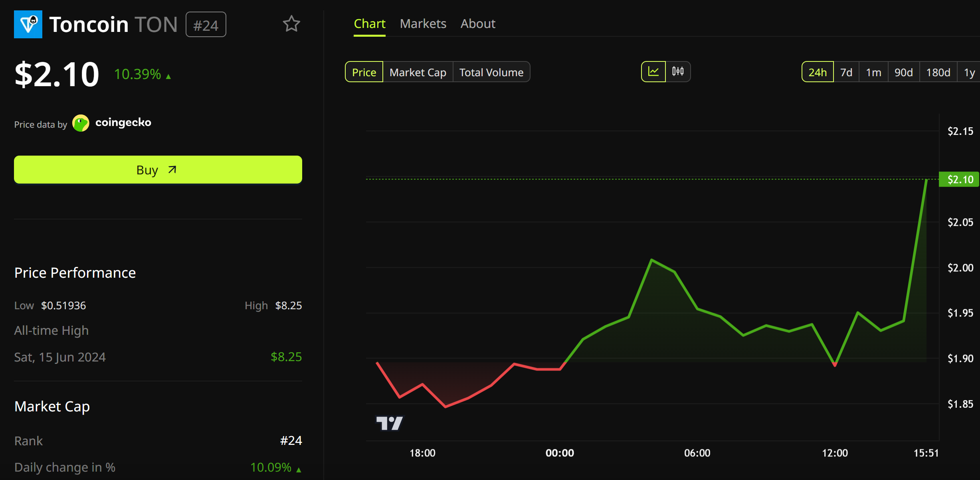Click the All-time High label
This screenshot has width=980, height=480.
tap(51, 330)
